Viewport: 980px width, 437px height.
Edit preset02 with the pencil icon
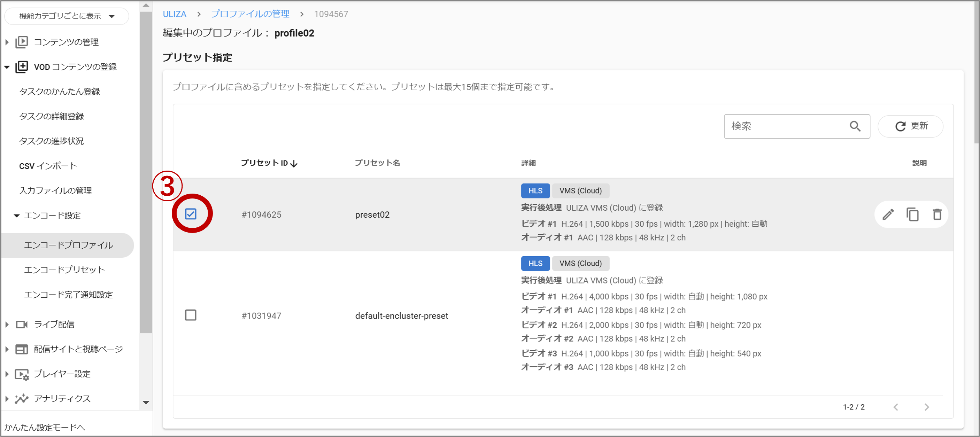click(x=888, y=214)
